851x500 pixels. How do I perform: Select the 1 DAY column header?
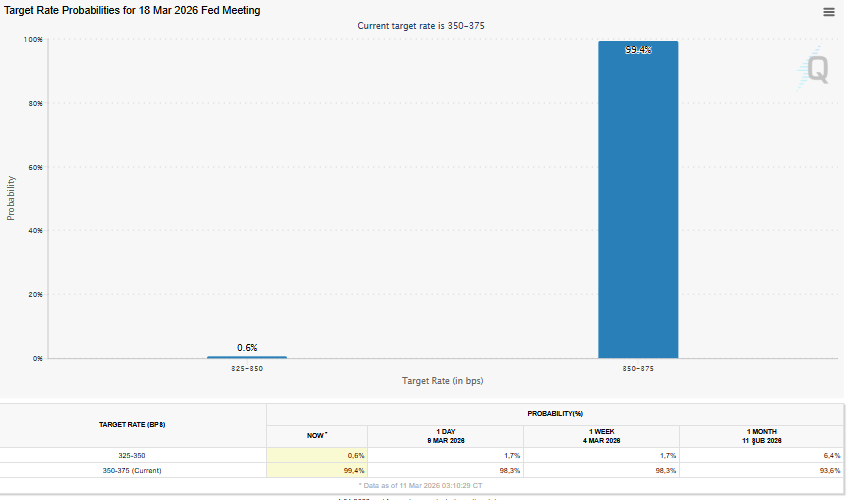pyautogui.click(x=446, y=436)
